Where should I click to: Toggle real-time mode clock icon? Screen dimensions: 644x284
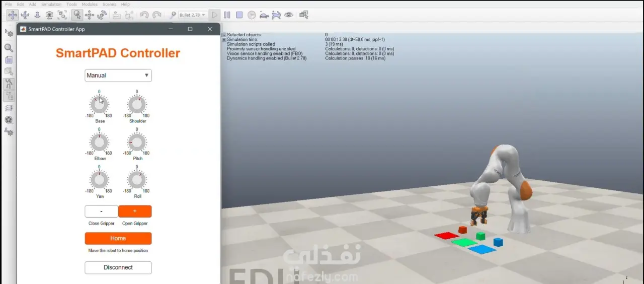pyautogui.click(x=252, y=15)
